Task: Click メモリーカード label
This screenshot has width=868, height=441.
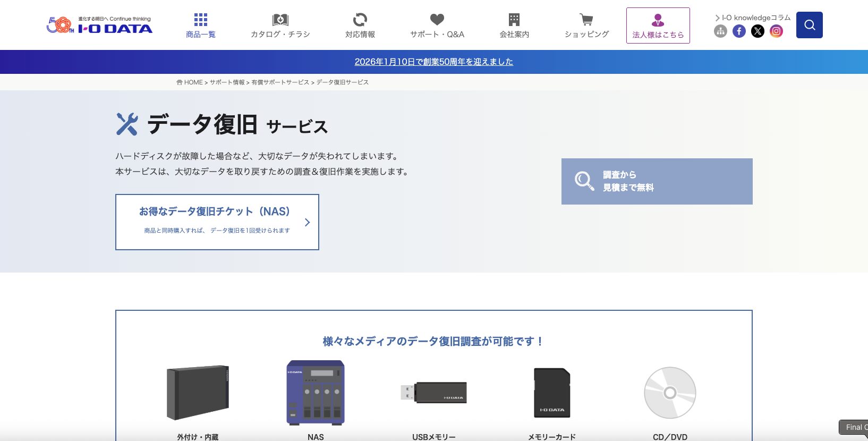Action: [x=552, y=437]
